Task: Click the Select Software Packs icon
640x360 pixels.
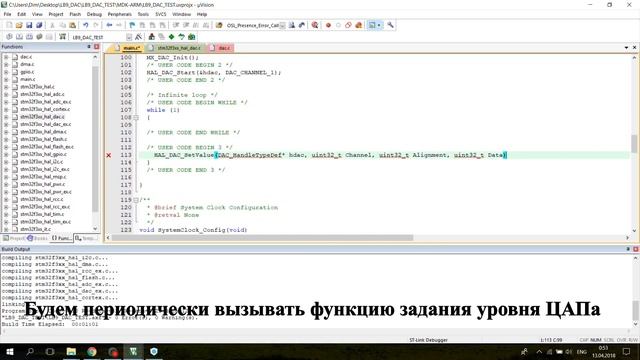Action: (x=181, y=37)
